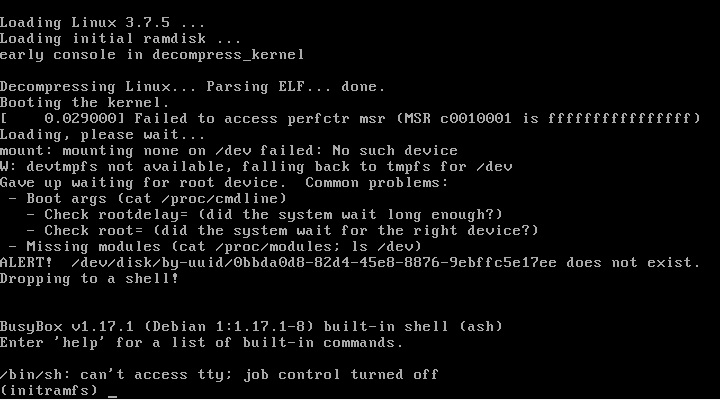Click the 'Dropping to a shell!' line
The image size is (720, 400).
(x=89, y=279)
